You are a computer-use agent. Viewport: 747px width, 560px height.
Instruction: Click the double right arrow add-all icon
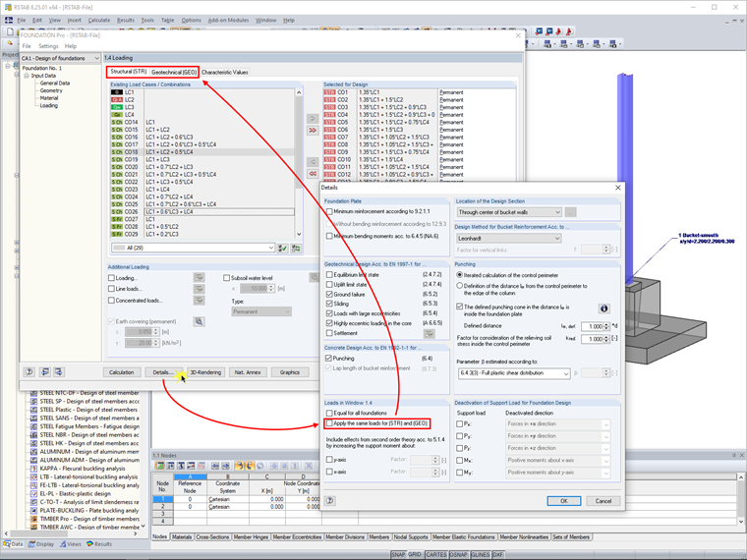[313, 130]
